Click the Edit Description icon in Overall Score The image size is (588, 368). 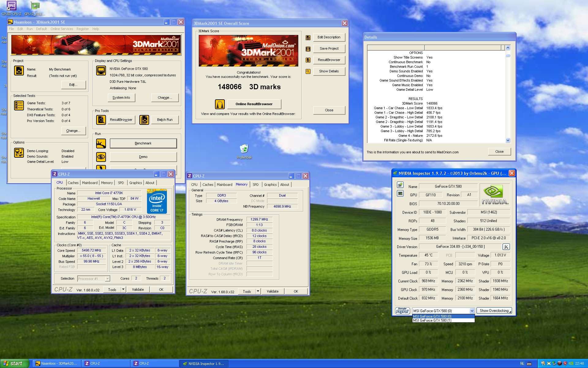pos(308,37)
